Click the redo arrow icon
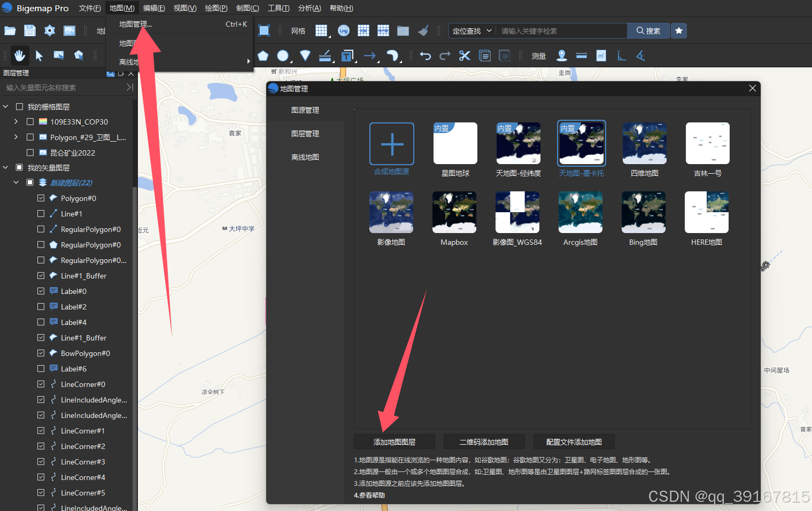Screen dimensions: 812x511 coord(445,56)
